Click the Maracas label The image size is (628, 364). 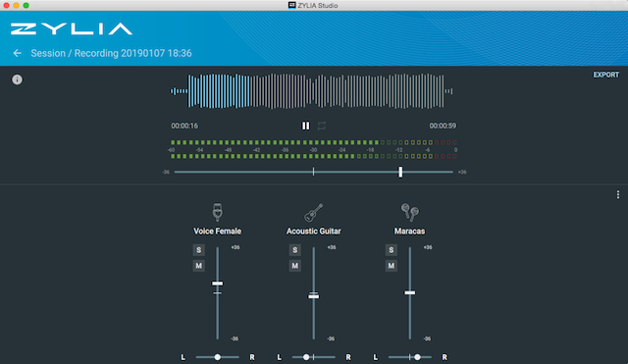(x=410, y=231)
